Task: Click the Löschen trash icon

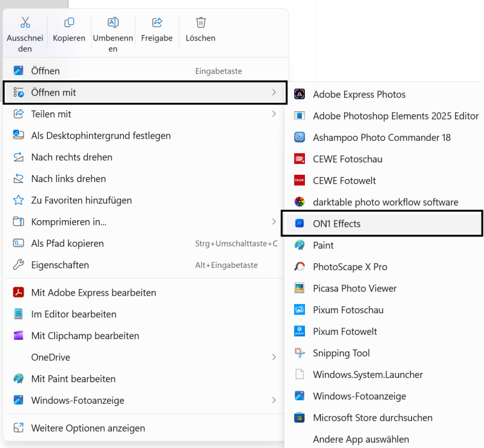Action: 201,23
